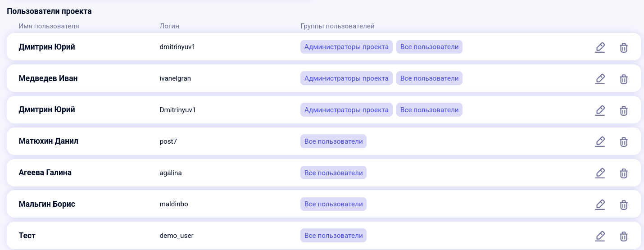Click login agalina

coord(171,173)
